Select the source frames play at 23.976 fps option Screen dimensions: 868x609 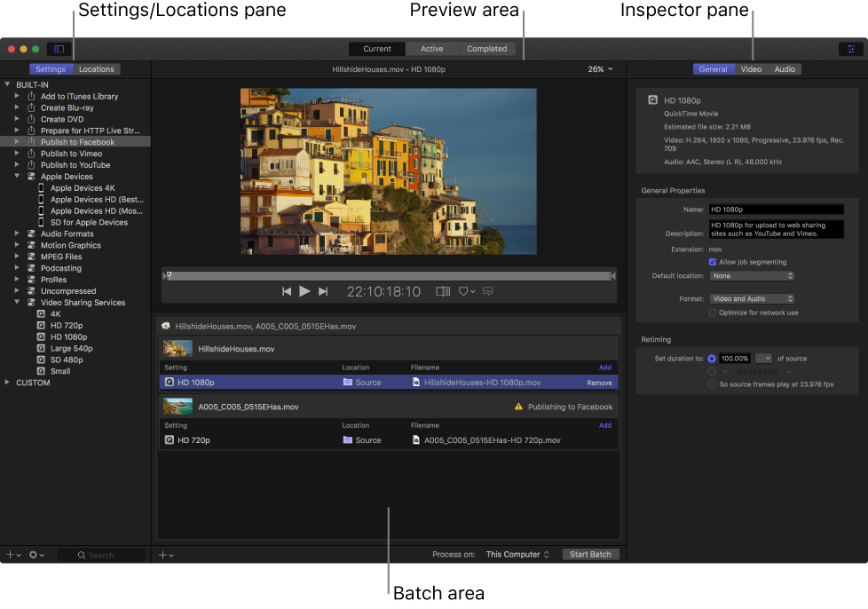pyautogui.click(x=712, y=384)
